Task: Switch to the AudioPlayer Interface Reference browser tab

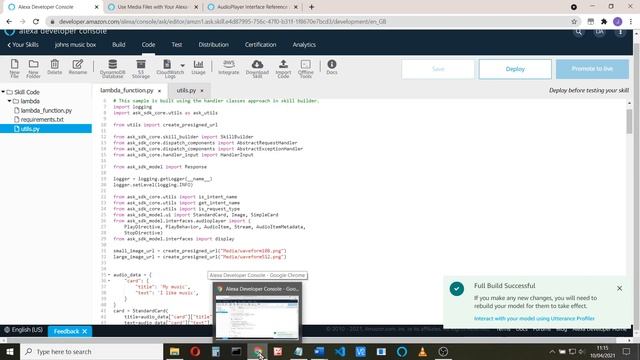Action: (252, 7)
